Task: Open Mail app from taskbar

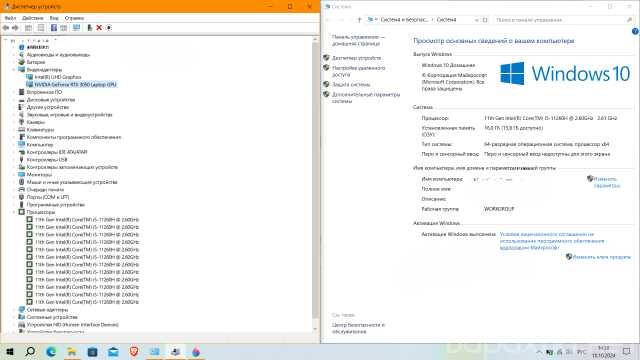Action: (113, 351)
